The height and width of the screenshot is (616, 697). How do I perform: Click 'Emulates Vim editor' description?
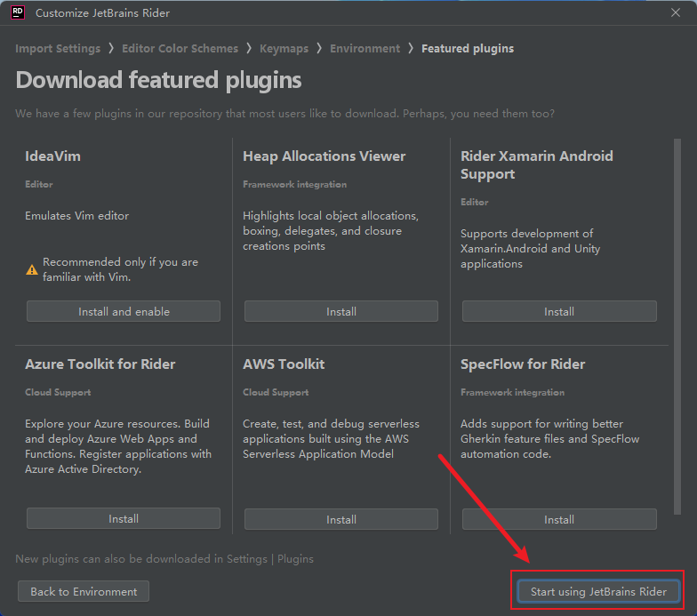coord(76,215)
